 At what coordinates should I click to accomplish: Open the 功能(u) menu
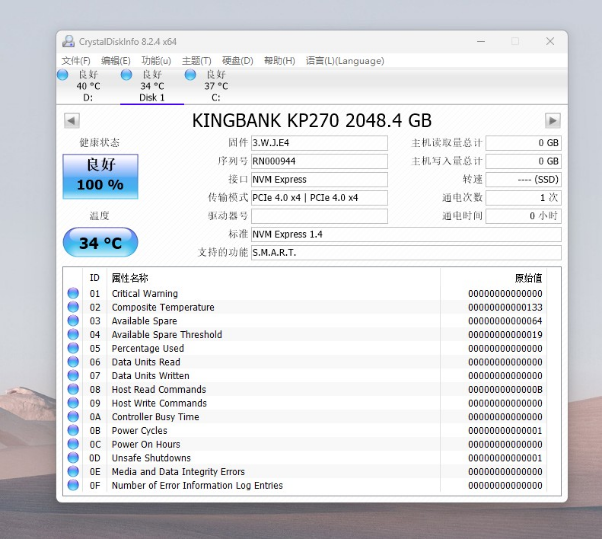(156, 61)
